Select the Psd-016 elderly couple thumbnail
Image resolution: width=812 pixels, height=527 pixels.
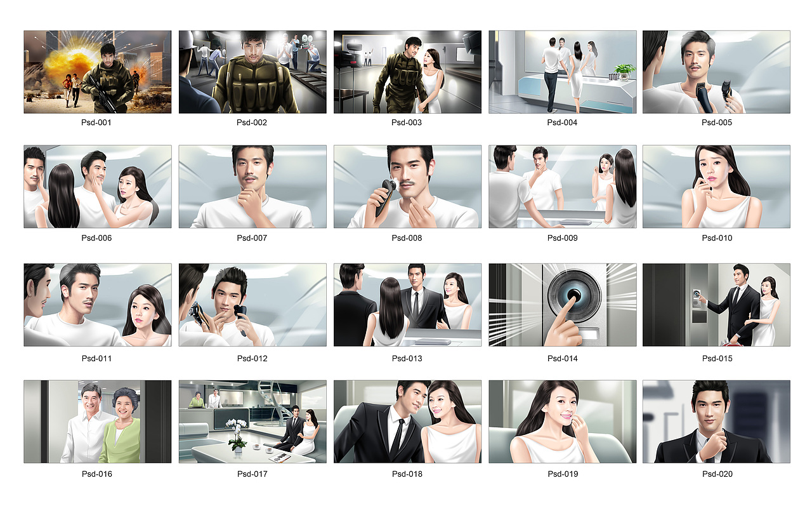click(x=98, y=422)
